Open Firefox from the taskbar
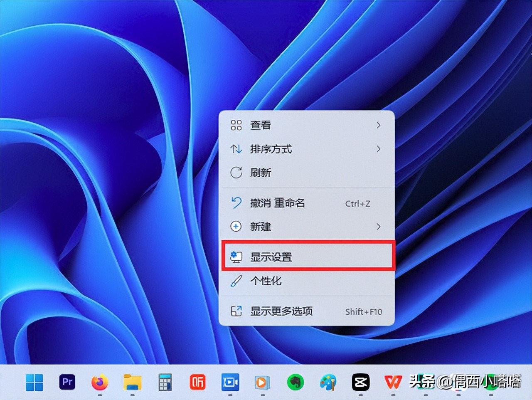Screen dimensions: 532x400 coord(101,383)
